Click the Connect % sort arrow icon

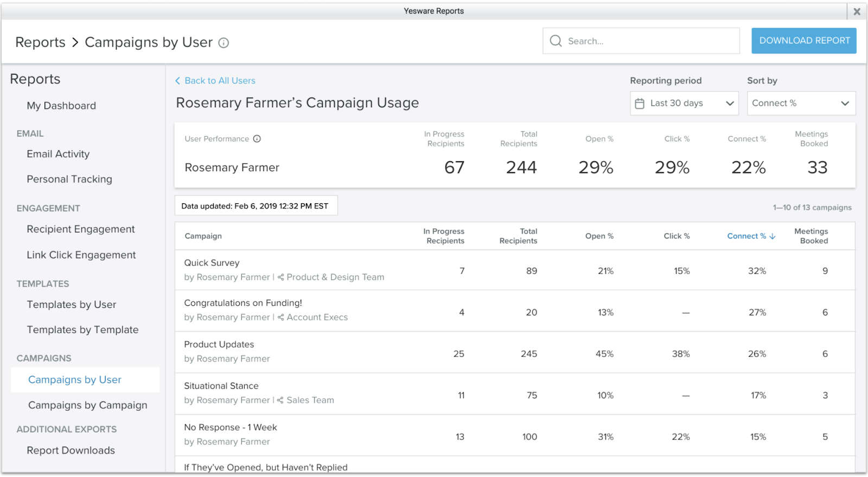click(x=773, y=236)
